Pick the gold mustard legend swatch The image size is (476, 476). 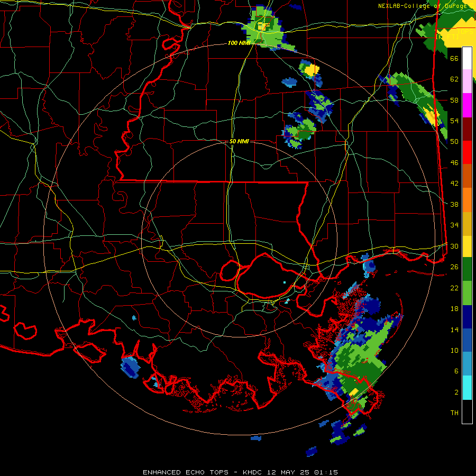tap(467, 223)
